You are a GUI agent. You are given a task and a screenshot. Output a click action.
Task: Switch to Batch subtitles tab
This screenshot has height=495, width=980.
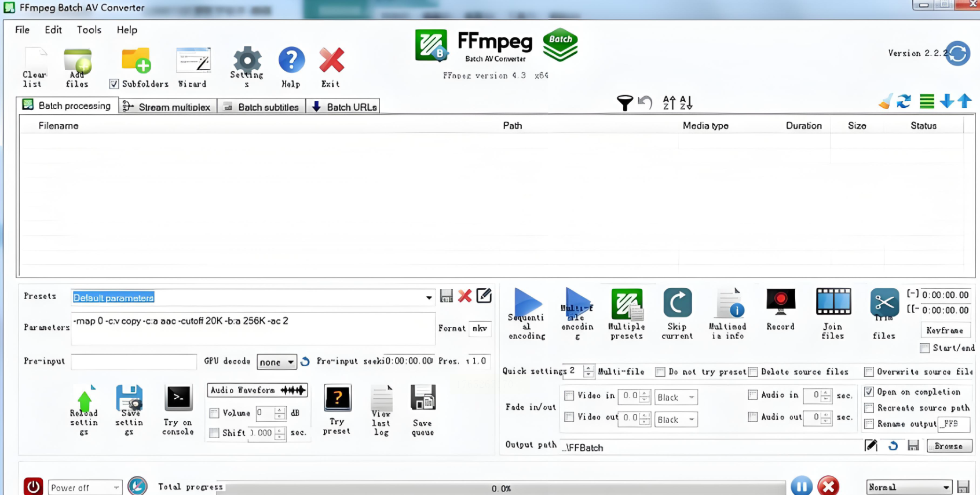(x=261, y=107)
